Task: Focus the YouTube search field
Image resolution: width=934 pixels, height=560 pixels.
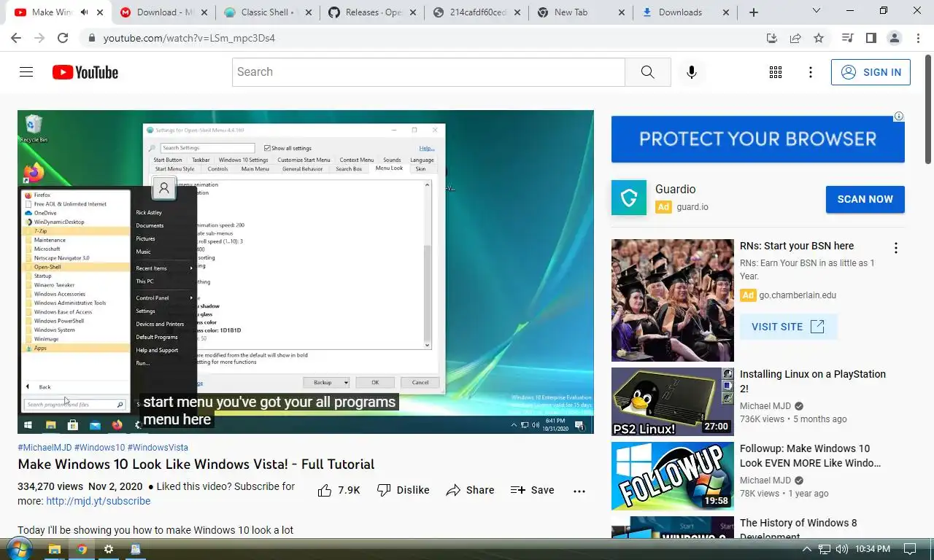Action: (429, 72)
